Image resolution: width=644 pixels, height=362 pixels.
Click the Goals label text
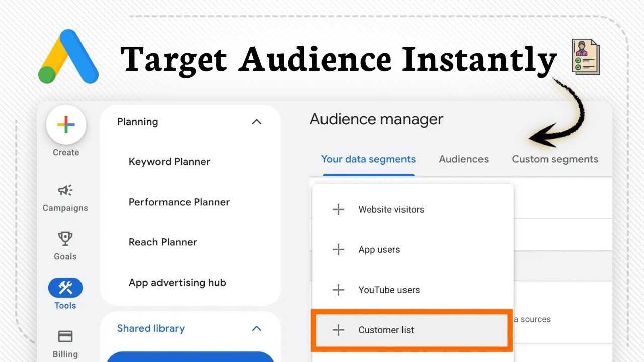[65, 257]
